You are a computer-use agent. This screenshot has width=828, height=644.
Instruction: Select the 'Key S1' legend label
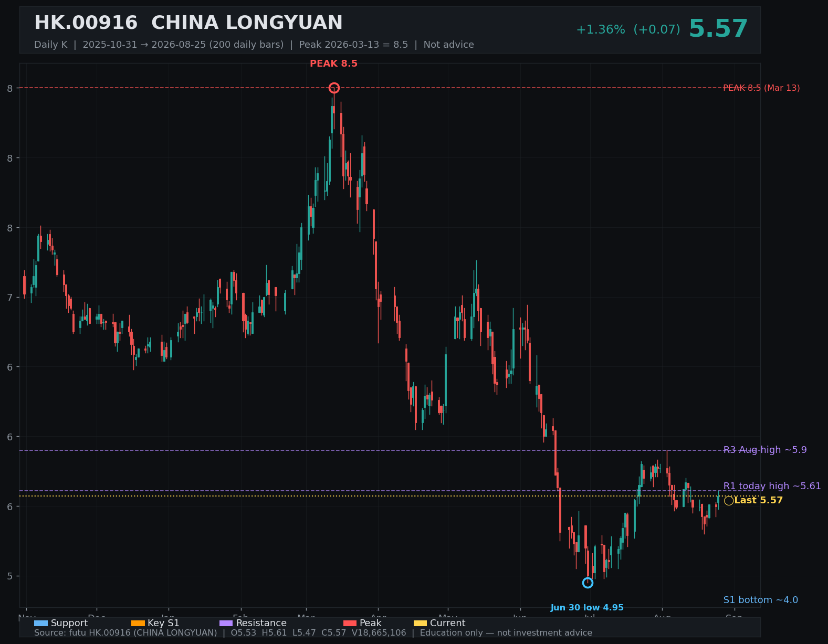click(x=163, y=623)
